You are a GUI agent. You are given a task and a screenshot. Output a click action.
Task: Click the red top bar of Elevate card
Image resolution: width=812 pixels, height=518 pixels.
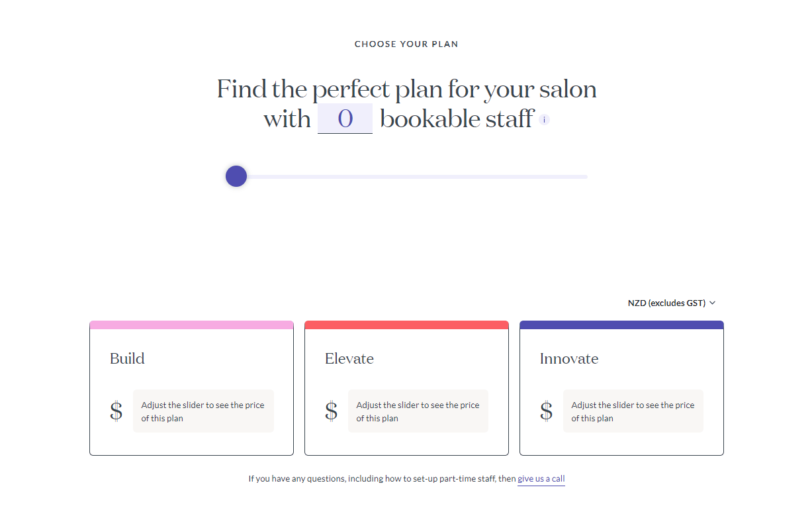point(406,325)
